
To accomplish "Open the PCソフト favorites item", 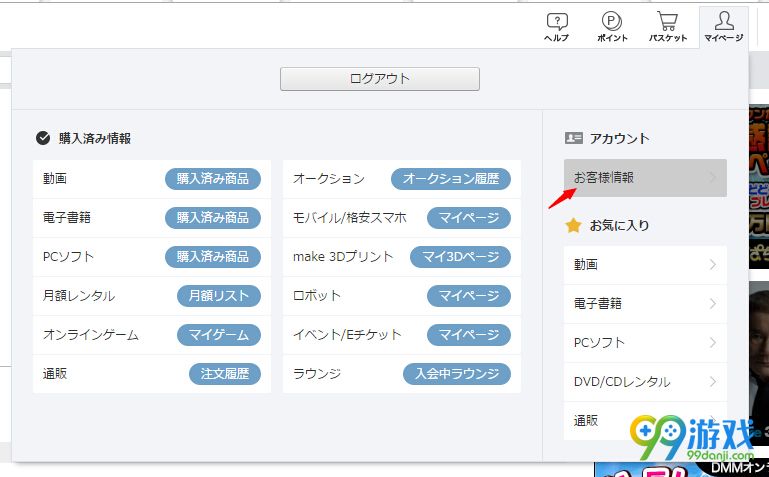I will (645, 343).
